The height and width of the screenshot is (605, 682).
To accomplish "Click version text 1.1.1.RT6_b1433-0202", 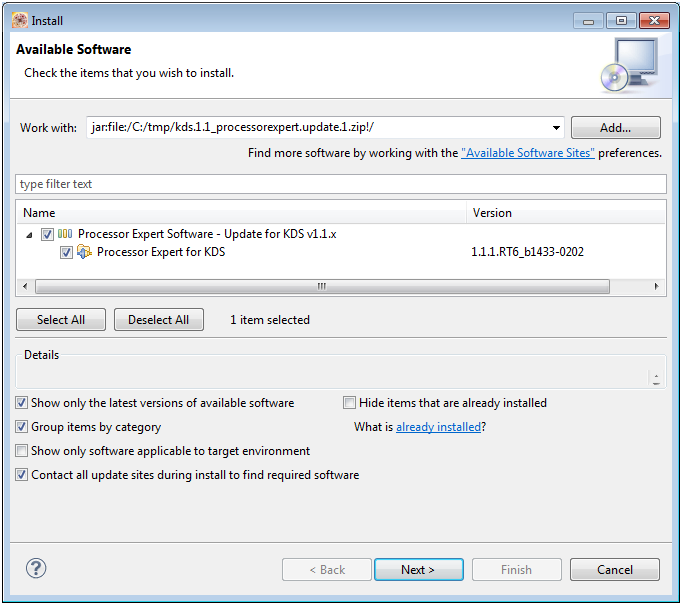I will [x=528, y=252].
